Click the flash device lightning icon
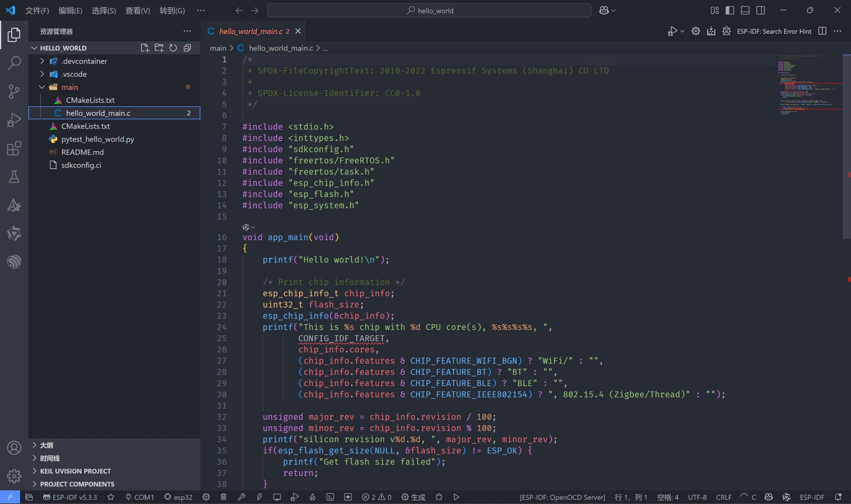The width and height of the screenshot is (851, 504). [259, 497]
